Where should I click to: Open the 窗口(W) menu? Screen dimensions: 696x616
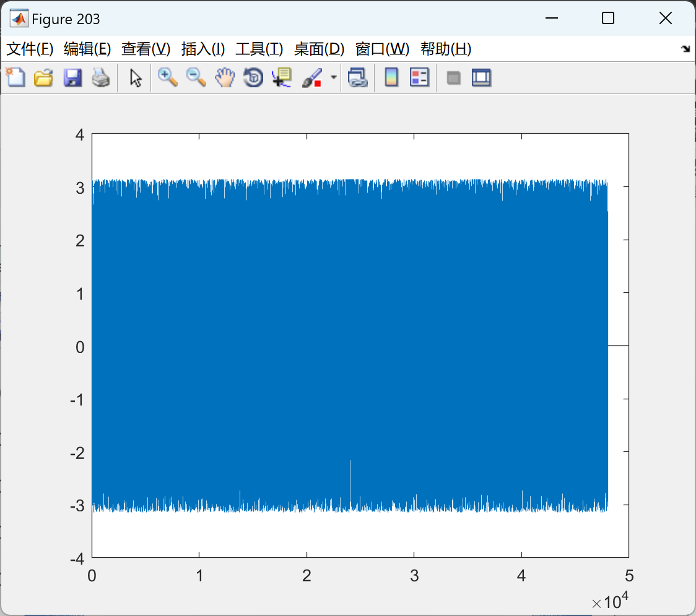pos(382,49)
